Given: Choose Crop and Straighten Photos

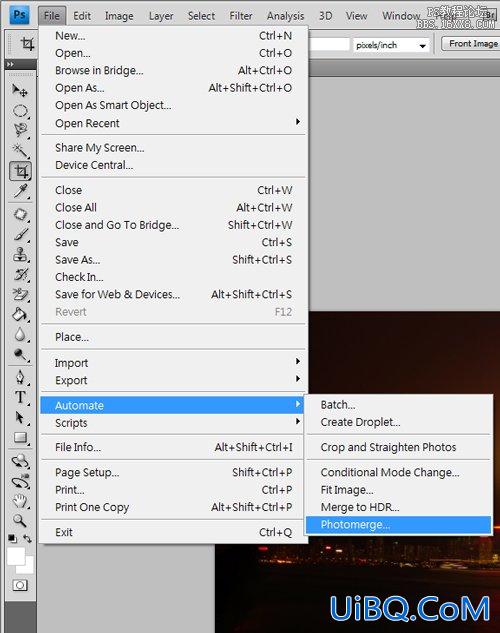Looking at the screenshot, I should pos(398,447).
